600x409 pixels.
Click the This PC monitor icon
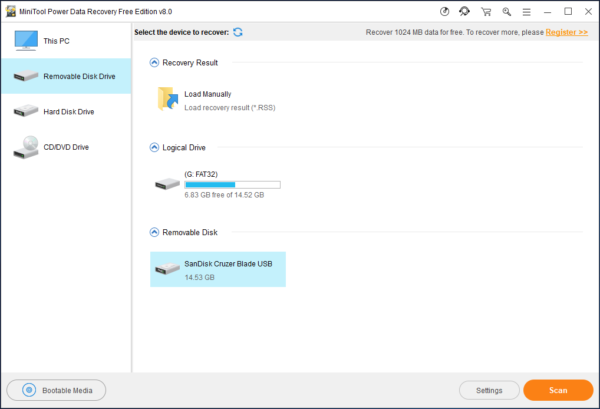tap(26, 41)
